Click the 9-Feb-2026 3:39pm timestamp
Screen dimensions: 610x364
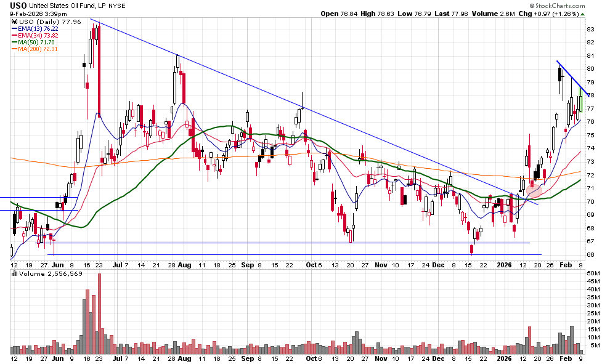pos(36,14)
